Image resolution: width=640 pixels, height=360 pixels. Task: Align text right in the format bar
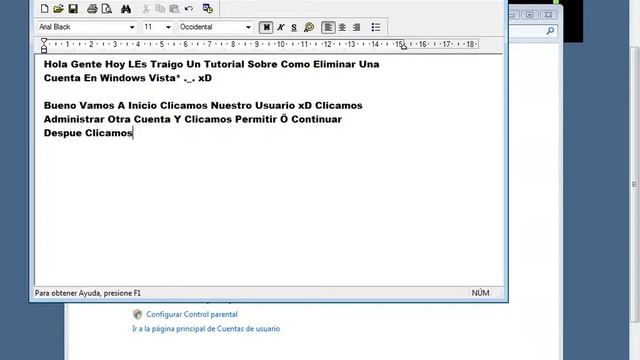356,27
